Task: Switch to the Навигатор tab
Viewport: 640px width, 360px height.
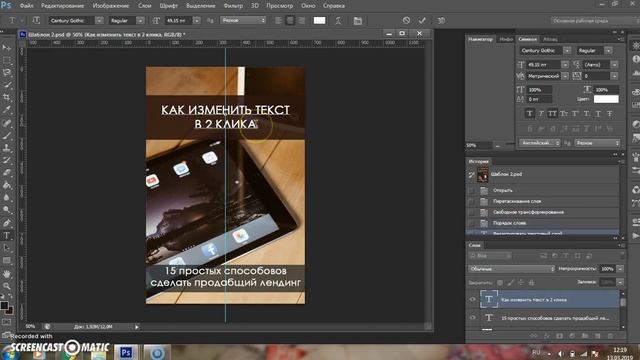Action: (480, 39)
